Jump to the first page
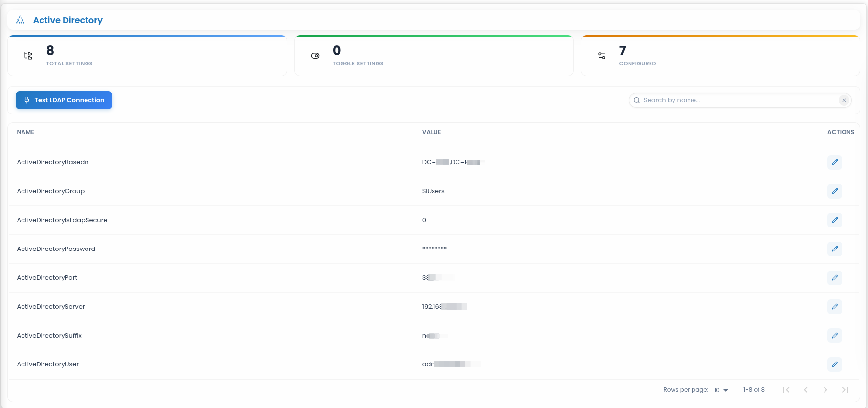Viewport: 868px width, 408px height. 786,390
